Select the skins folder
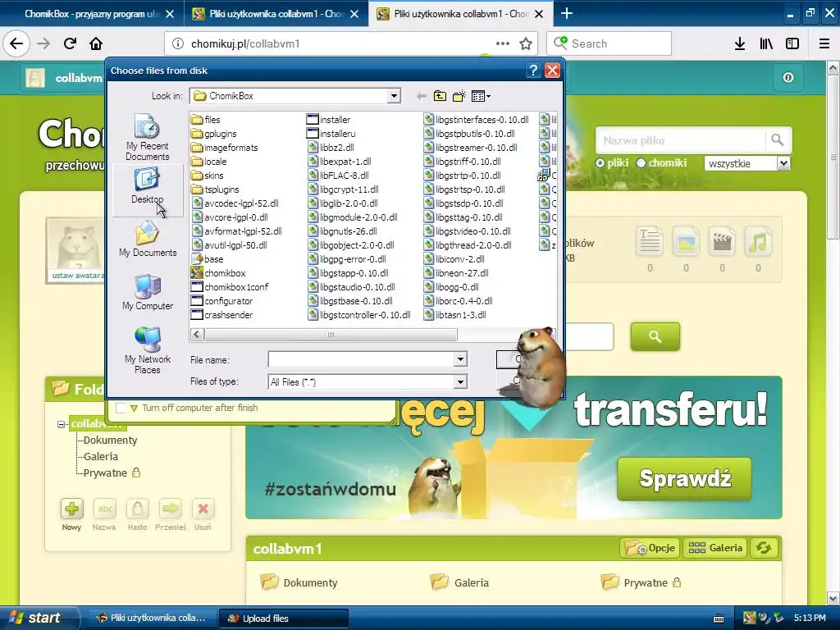This screenshot has height=630, width=840. coord(208,176)
